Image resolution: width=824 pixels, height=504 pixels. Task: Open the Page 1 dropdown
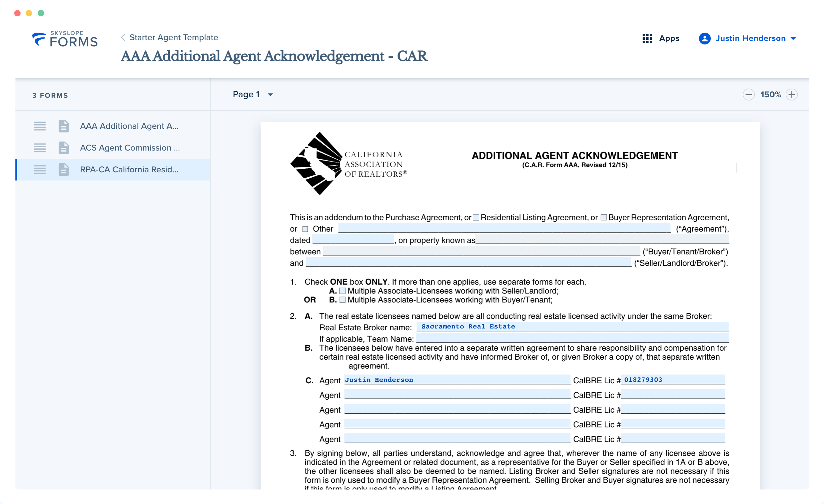pyautogui.click(x=253, y=95)
